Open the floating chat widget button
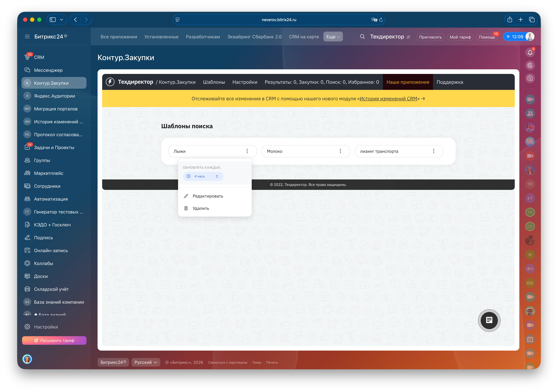This screenshot has width=558, height=392. coord(489,320)
